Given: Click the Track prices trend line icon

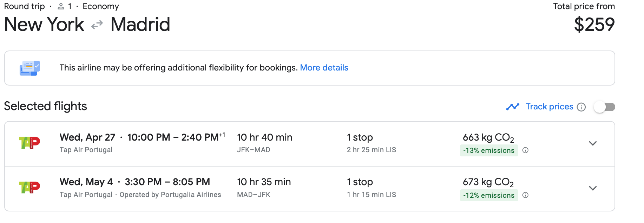Looking at the screenshot, I should point(513,107).
